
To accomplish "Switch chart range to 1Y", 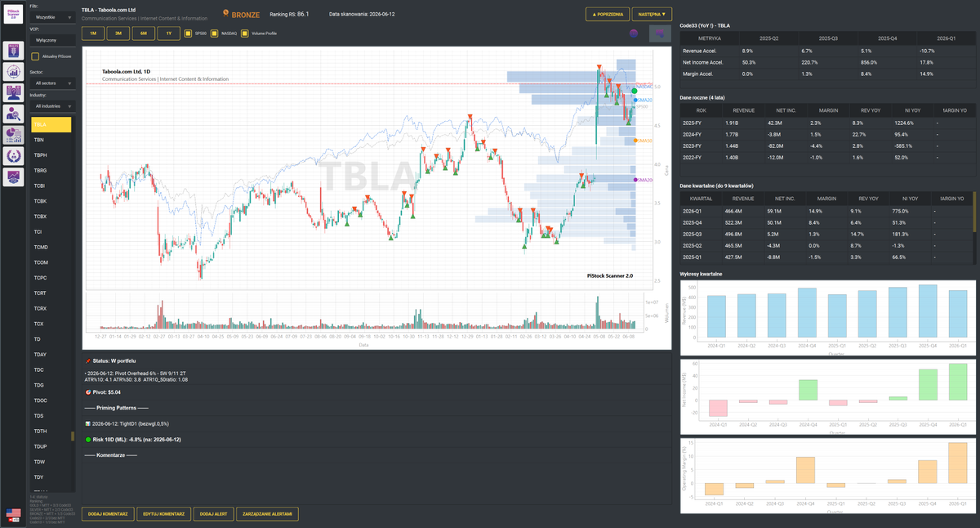I will pos(169,34).
